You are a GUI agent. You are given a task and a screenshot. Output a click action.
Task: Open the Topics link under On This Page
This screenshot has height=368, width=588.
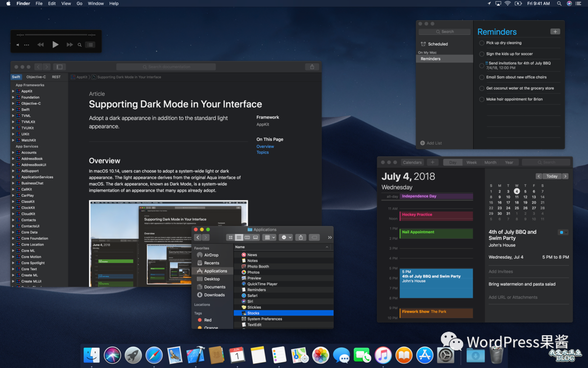[263, 152]
